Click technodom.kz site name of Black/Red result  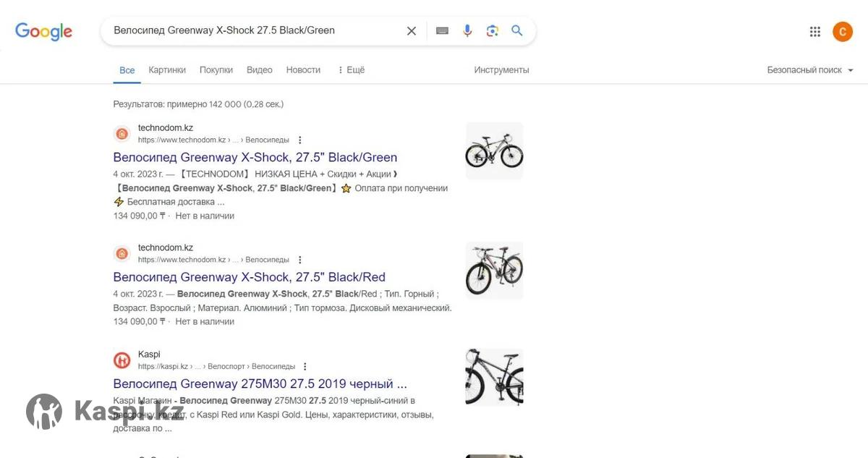[166, 247]
